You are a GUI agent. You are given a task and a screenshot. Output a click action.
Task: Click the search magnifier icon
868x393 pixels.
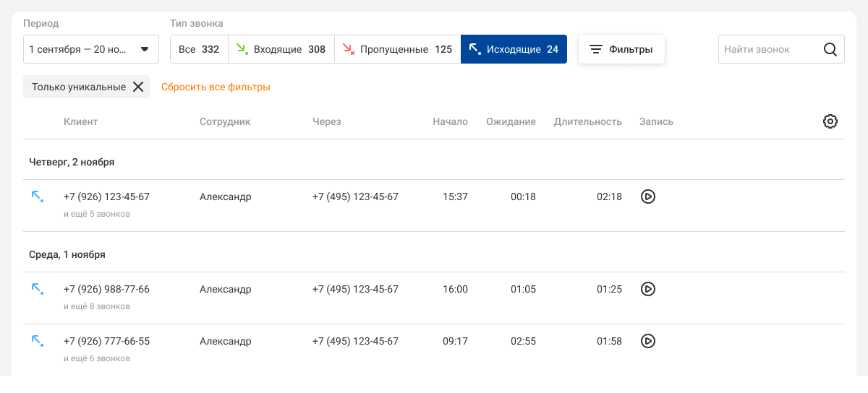point(830,50)
